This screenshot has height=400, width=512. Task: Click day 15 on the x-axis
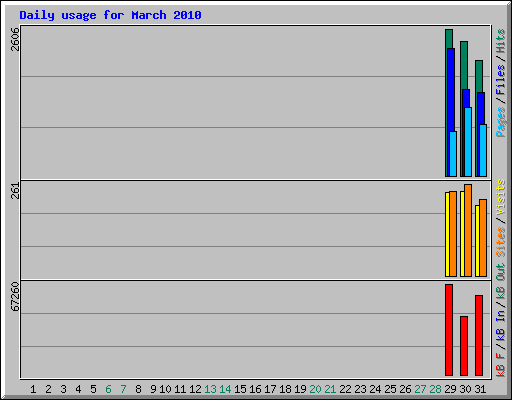pyautogui.click(x=240, y=389)
